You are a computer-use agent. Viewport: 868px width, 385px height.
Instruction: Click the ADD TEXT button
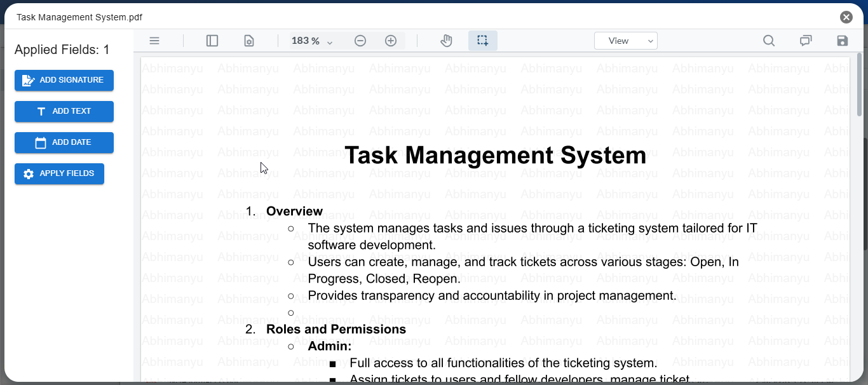[64, 111]
